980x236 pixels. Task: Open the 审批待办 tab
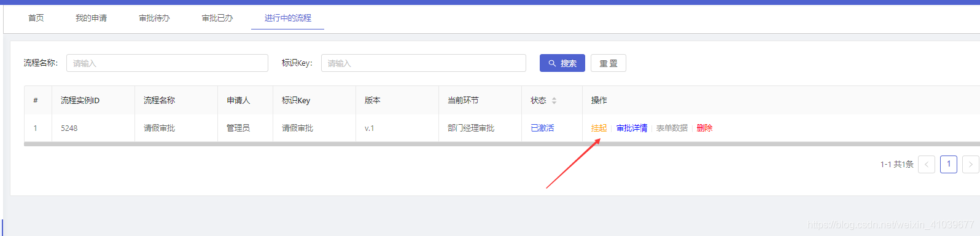155,18
